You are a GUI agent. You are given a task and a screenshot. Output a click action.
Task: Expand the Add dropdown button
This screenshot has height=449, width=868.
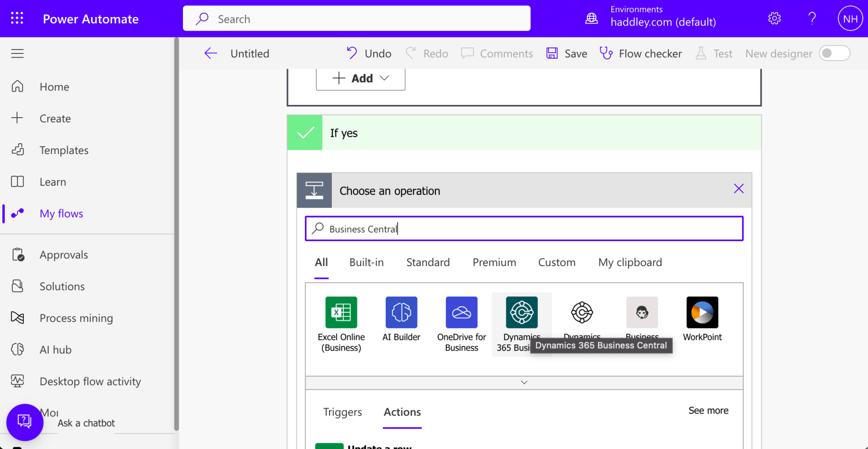[361, 78]
